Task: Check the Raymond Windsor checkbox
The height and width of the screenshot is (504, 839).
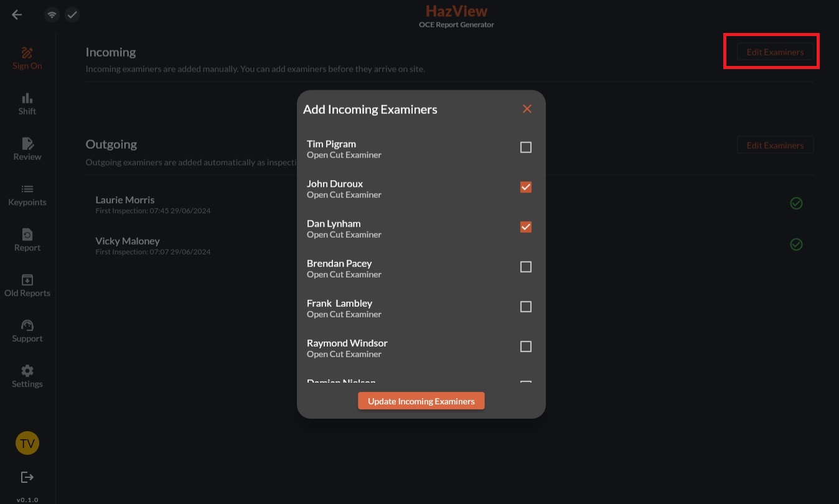Action: pos(526,347)
